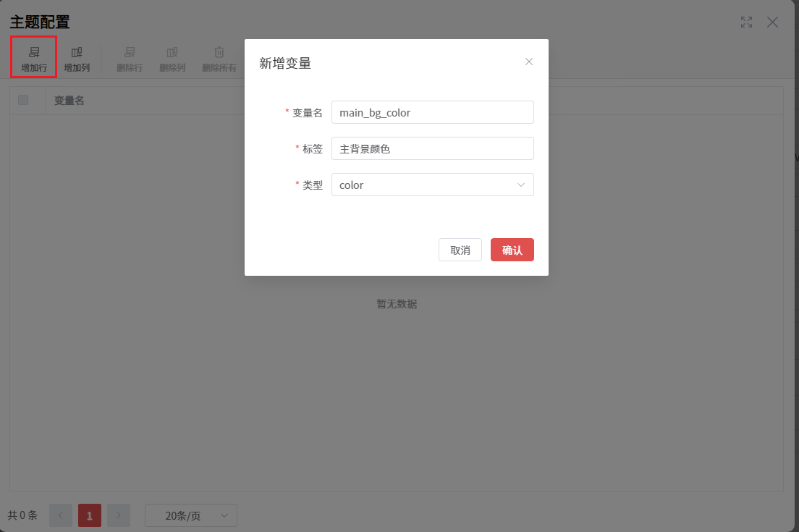This screenshot has height=532, width=799.
Task: Click the 删除行 (delete row) icon
Action: click(x=130, y=52)
